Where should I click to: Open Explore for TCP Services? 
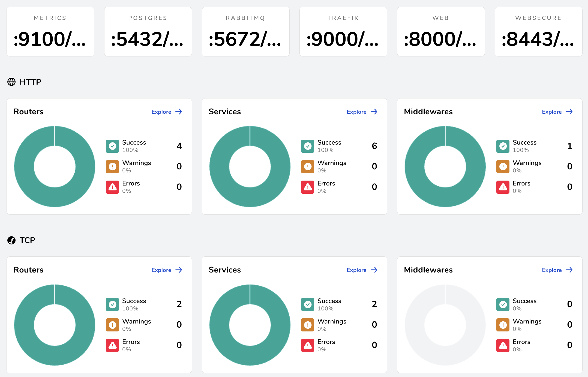[x=356, y=270]
